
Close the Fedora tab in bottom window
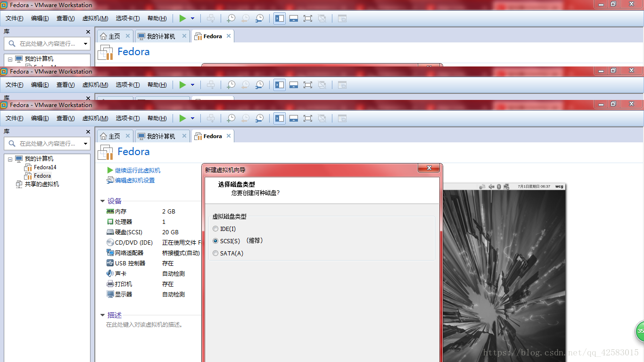click(229, 136)
